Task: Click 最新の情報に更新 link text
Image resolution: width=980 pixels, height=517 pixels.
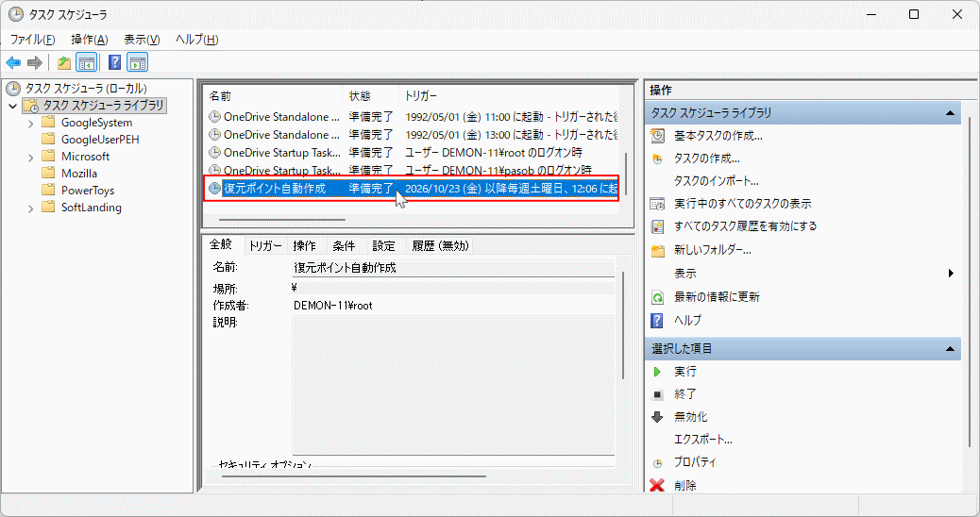Action: pos(717,296)
